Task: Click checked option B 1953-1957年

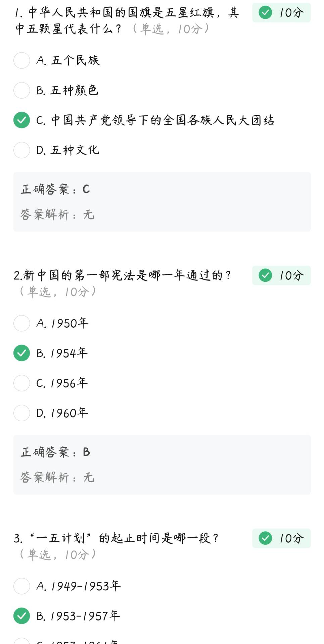Action: point(22,616)
